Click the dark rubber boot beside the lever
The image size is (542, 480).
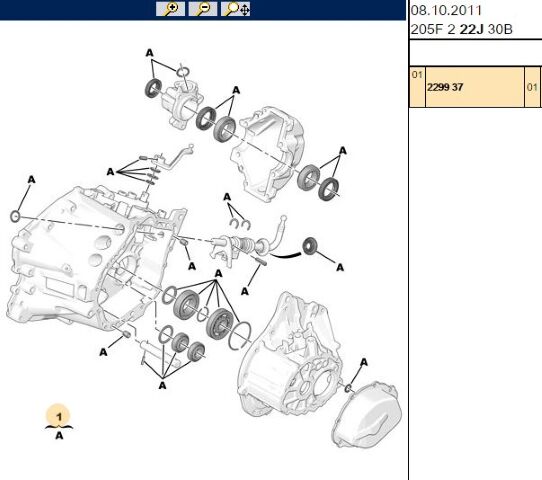coord(309,246)
